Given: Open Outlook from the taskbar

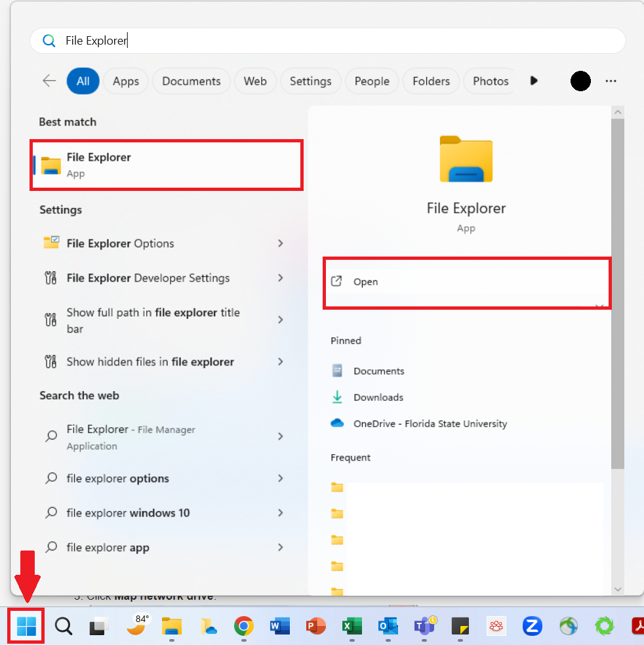Looking at the screenshot, I should click(388, 626).
